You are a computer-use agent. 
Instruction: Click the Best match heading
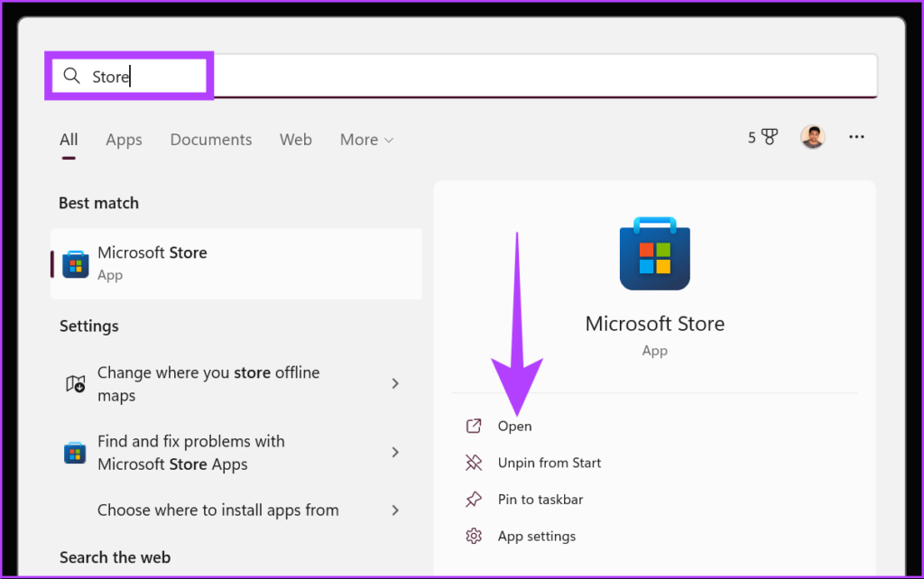99,203
